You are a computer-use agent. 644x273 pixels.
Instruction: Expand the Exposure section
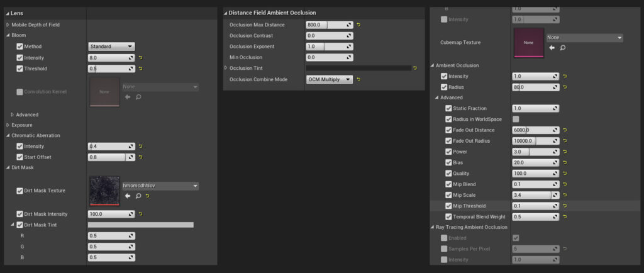(8, 125)
